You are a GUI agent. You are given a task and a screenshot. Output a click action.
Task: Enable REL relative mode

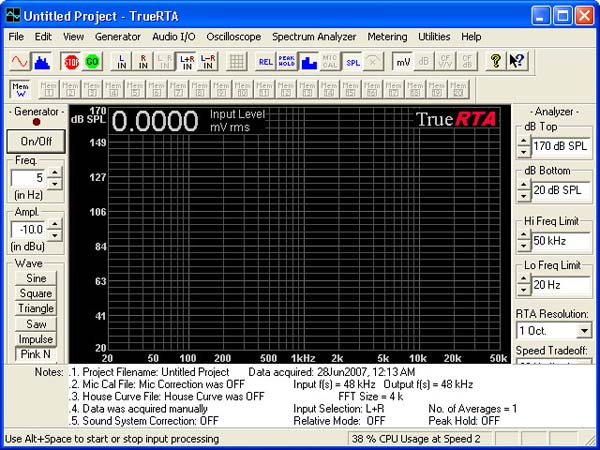click(266, 61)
